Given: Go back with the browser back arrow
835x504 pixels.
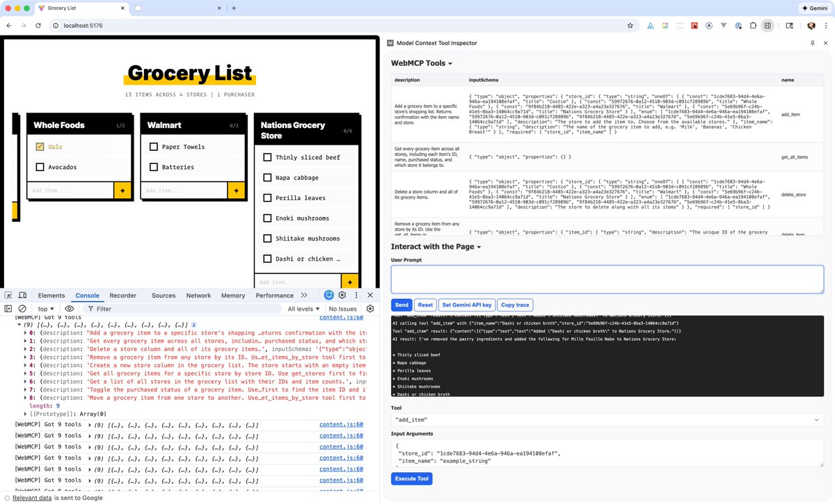Looking at the screenshot, I should [x=10, y=25].
